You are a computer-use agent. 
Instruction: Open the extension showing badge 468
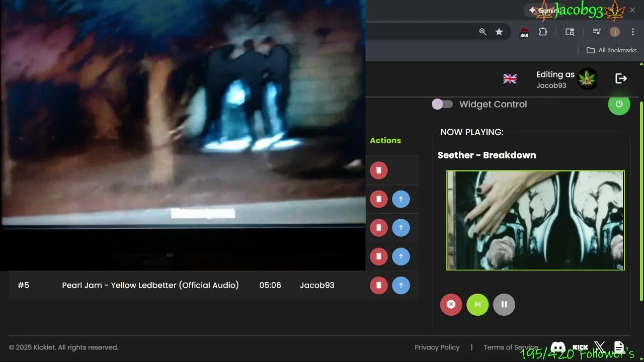coord(524,32)
